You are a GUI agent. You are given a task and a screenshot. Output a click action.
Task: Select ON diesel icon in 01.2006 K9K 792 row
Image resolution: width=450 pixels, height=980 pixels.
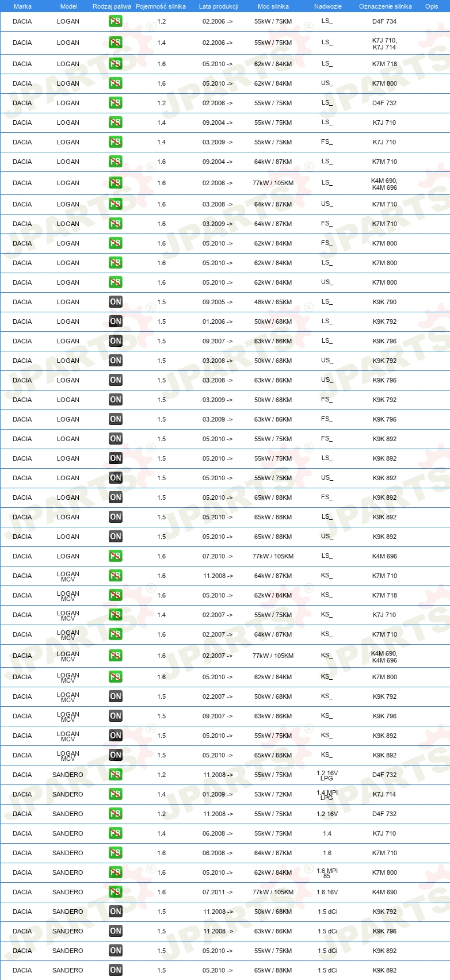pos(116,321)
